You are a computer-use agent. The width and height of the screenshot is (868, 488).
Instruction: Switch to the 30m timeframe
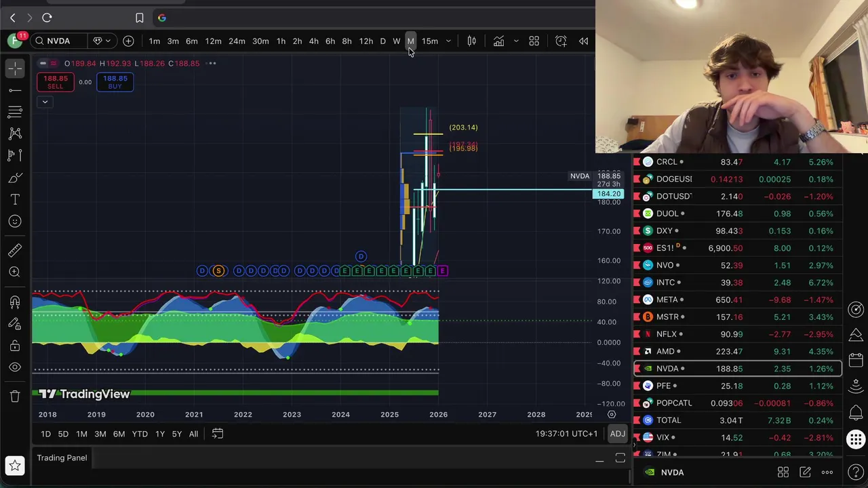coord(260,41)
